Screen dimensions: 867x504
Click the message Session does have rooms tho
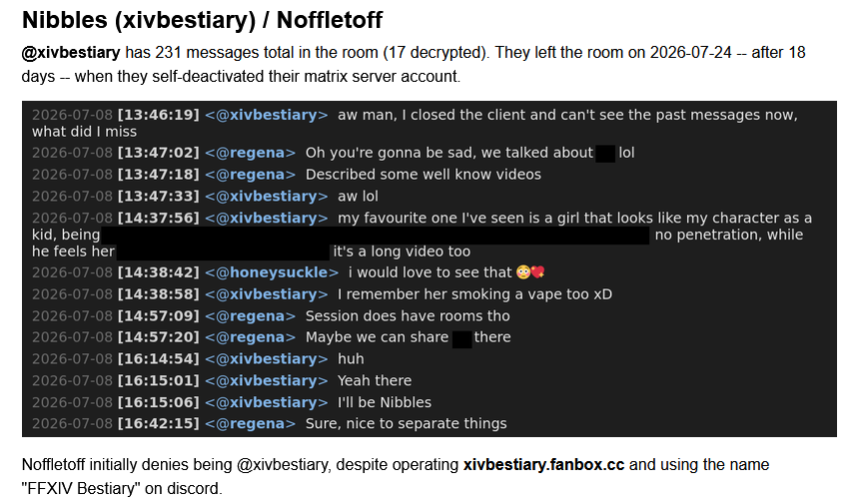tap(408, 316)
